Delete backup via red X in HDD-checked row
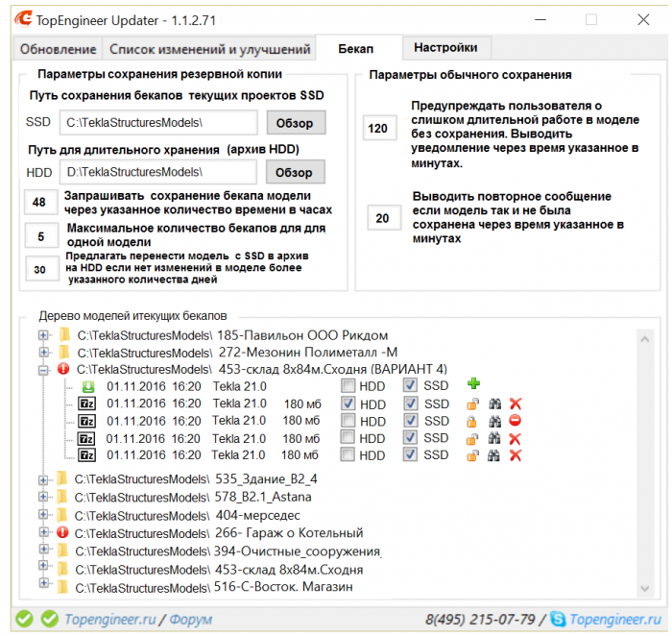 516,404
